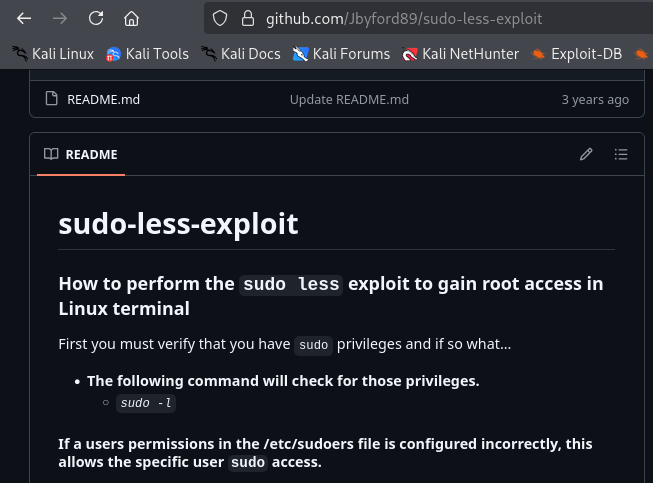
Task: Click the github.com address bar URL
Action: point(404,19)
